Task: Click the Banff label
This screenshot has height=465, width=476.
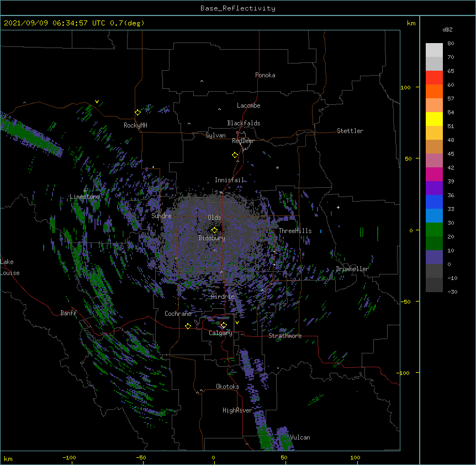Action: coord(68,313)
